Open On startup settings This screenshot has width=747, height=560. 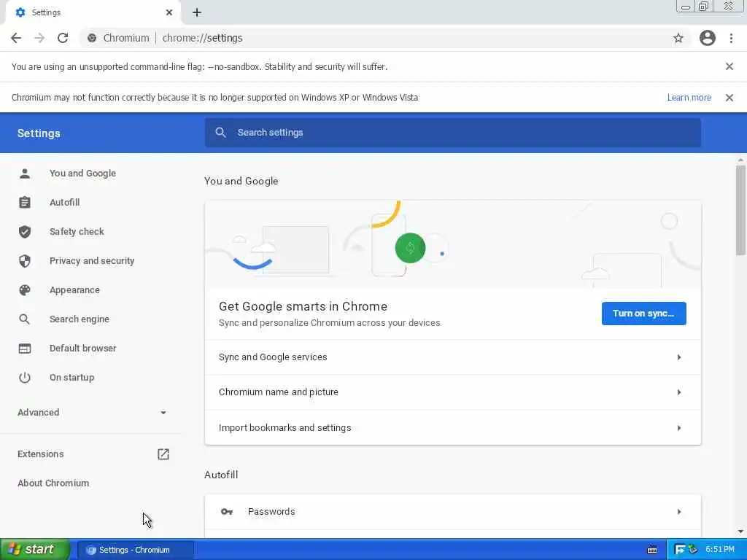pyautogui.click(x=71, y=378)
